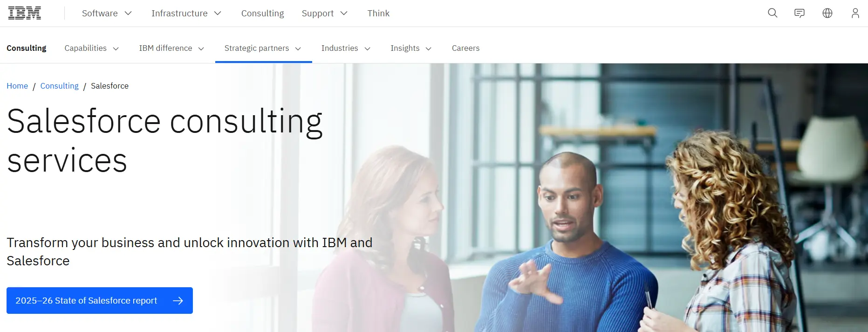Go to Consulting in the top navigation

pos(262,14)
